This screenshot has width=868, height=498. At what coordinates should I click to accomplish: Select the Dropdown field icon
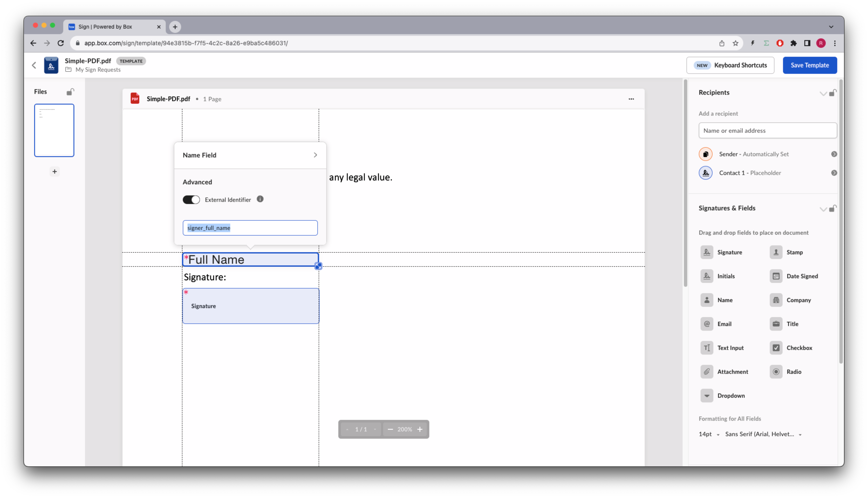[x=707, y=395]
